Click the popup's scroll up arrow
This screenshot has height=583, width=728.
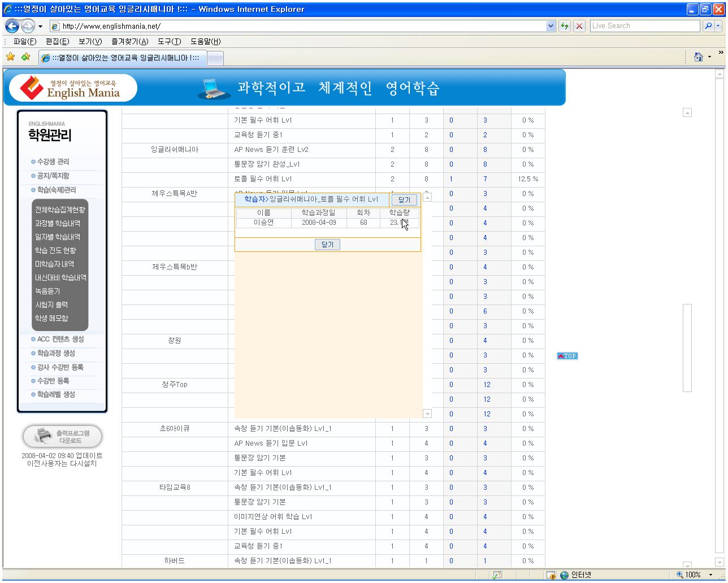427,198
